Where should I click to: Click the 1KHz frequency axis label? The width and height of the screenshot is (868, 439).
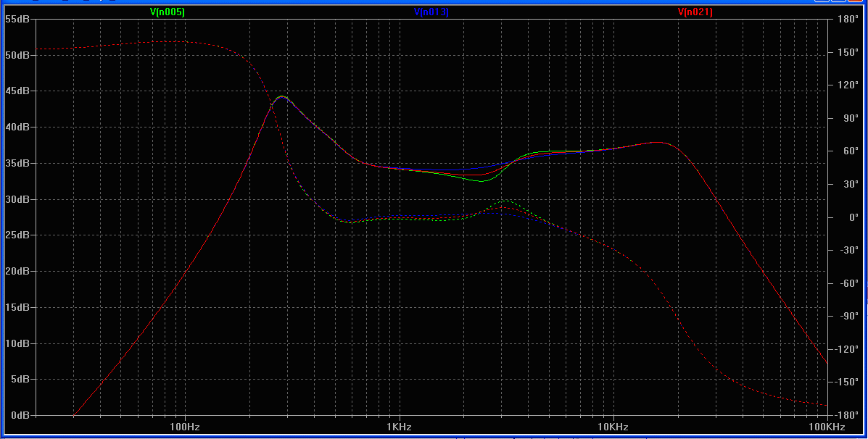pos(399,427)
